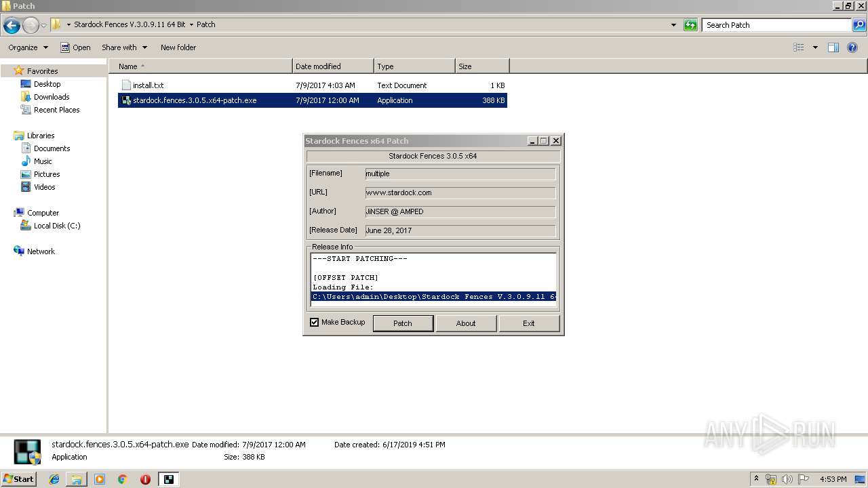
Task: Sort by the Size column header
Action: pos(482,66)
